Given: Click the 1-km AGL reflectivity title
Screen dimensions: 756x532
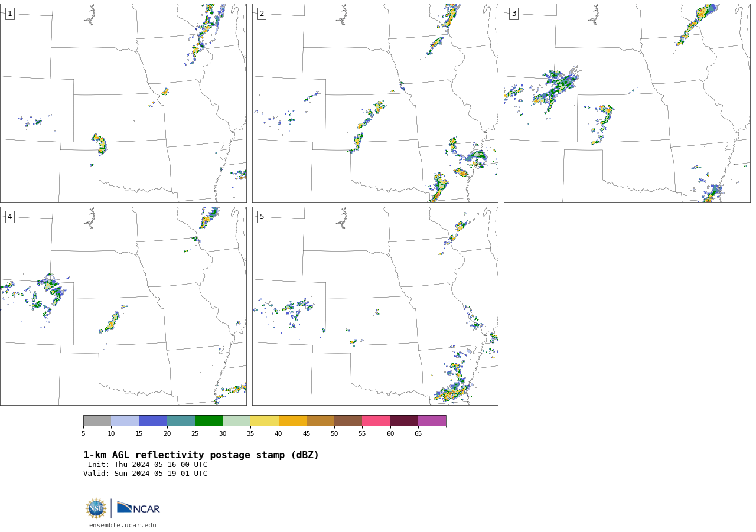Looking at the screenshot, I should pos(201,455).
